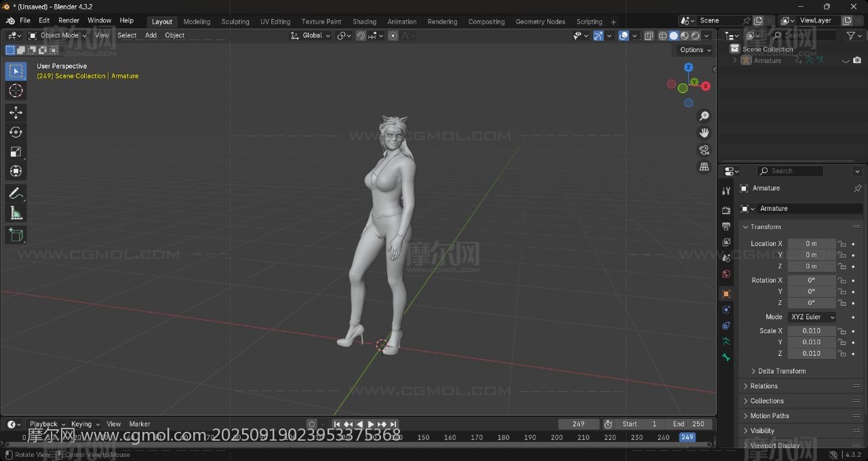Switch perspective/orthographic grid icon

point(704,167)
